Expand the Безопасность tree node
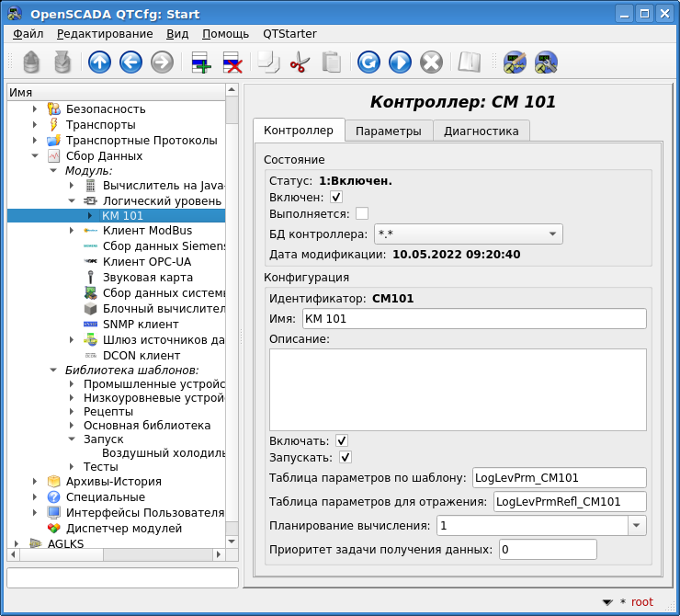Viewport: 680px width, 616px height. point(35,108)
